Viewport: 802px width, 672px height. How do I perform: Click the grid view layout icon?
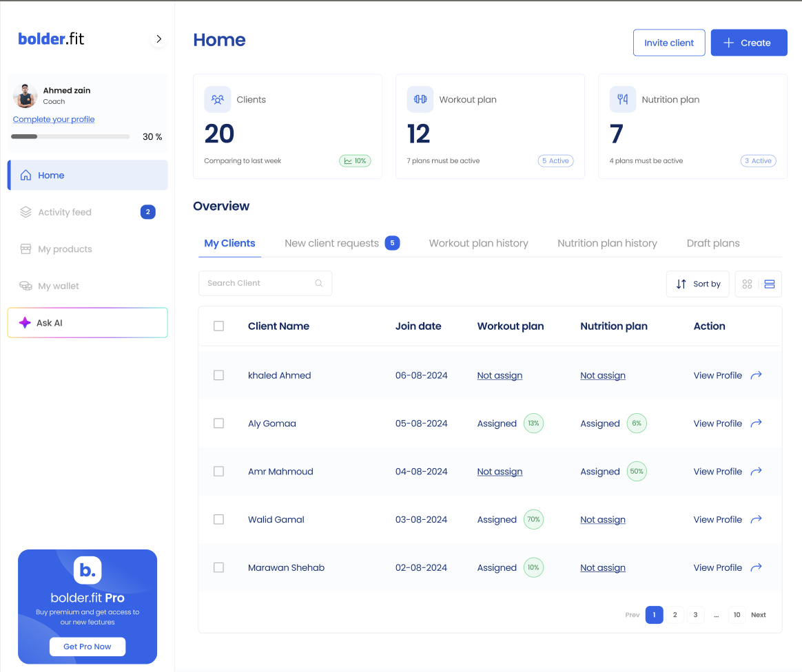coord(747,284)
